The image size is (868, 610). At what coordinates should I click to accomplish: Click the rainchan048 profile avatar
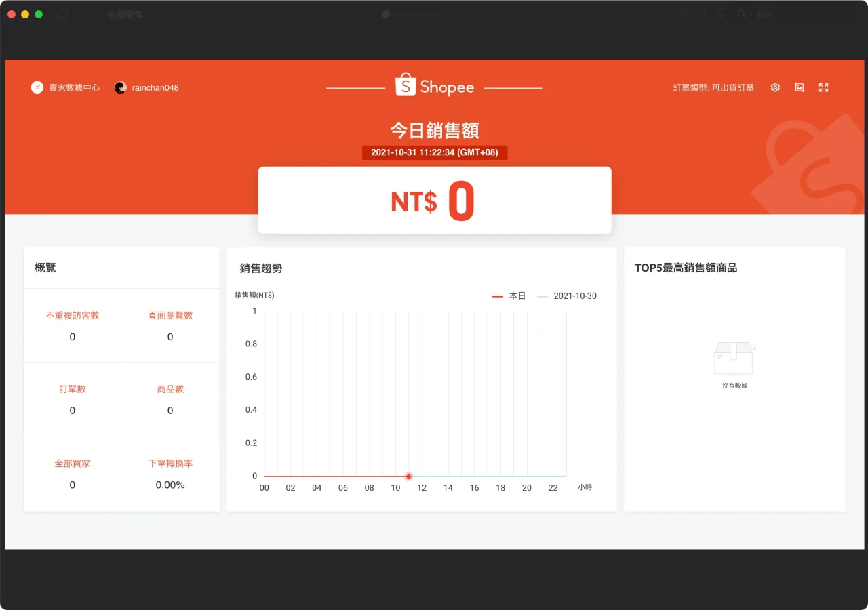[x=120, y=87]
